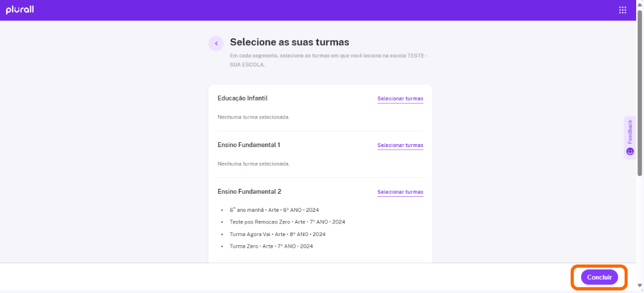Select turmas for Ensino Fundamental 2
The width and height of the screenshot is (644, 293).
tap(400, 192)
